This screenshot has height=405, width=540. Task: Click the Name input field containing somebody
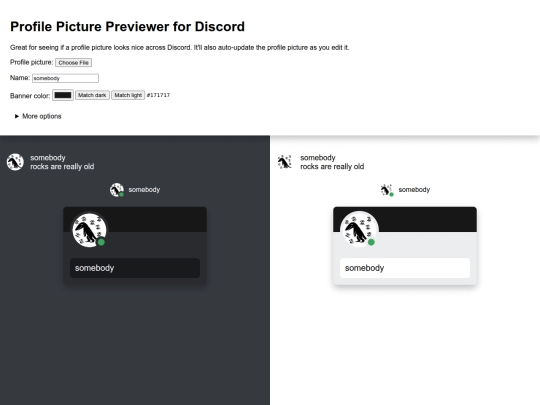pyautogui.click(x=65, y=78)
